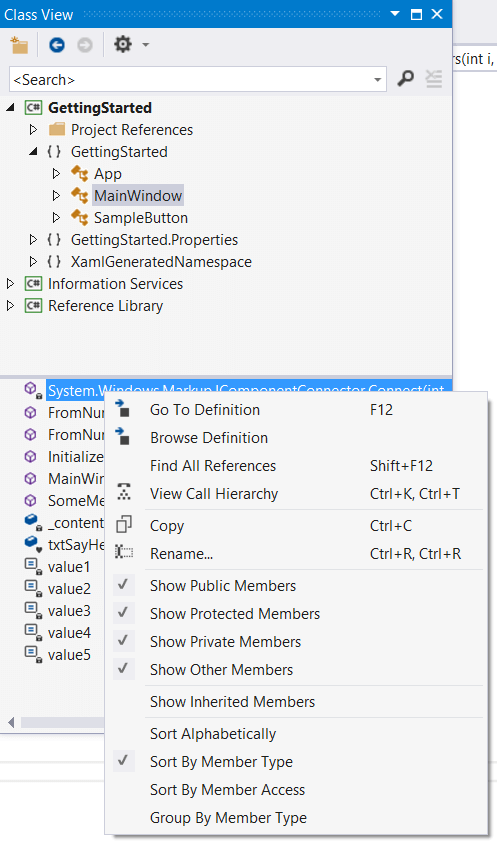
Task: Click the search magnifier icon
Action: pyautogui.click(x=405, y=79)
